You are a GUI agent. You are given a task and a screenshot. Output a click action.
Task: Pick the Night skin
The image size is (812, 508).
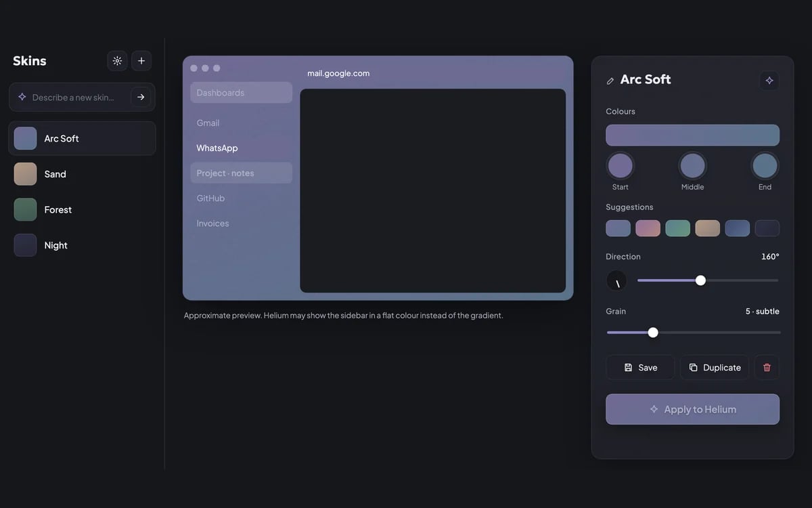coord(82,245)
